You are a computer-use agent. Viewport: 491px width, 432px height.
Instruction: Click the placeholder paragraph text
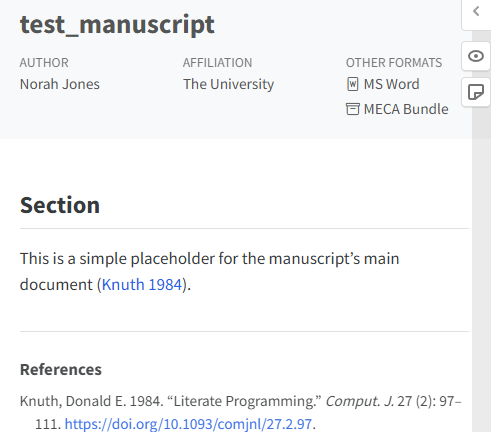(x=209, y=272)
